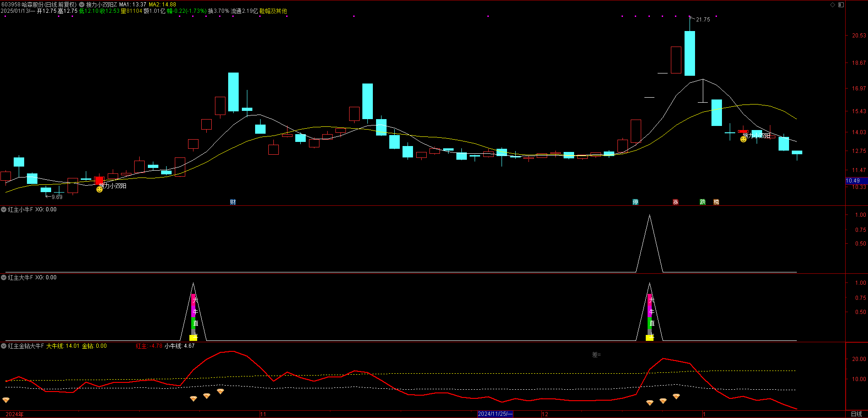Click the 红主: -4.78 readout
The width and height of the screenshot is (868, 418).
[x=149, y=346]
